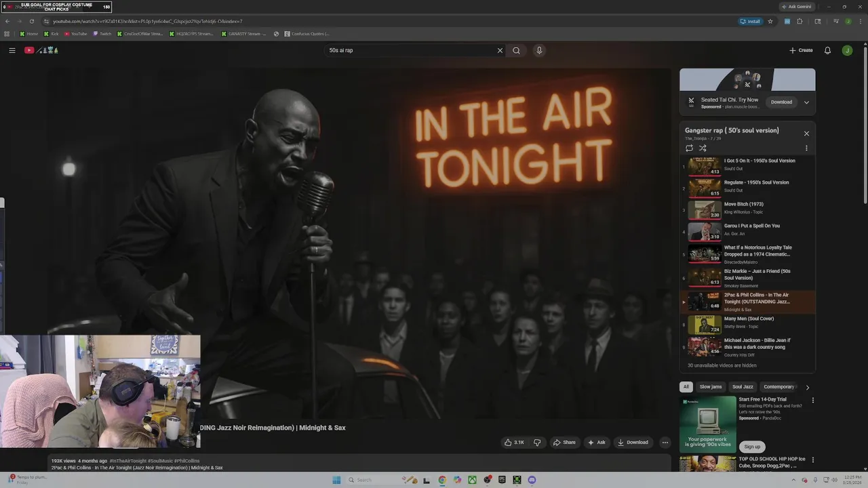Select Many Men (Soul Cover) playlist item
Screen dimensions: 868x488
click(x=748, y=324)
